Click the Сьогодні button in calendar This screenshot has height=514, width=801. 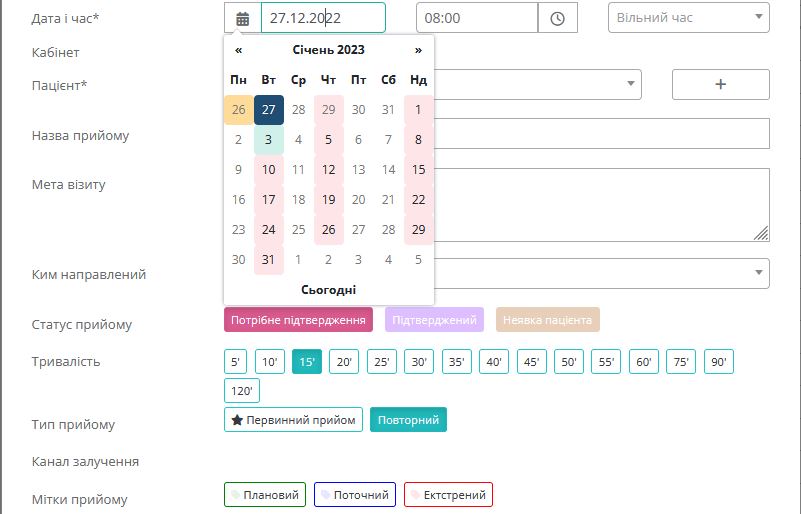(x=328, y=290)
